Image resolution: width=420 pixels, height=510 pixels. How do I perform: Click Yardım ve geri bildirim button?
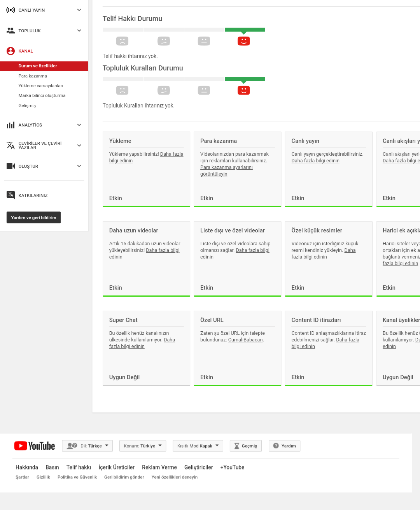(x=33, y=218)
